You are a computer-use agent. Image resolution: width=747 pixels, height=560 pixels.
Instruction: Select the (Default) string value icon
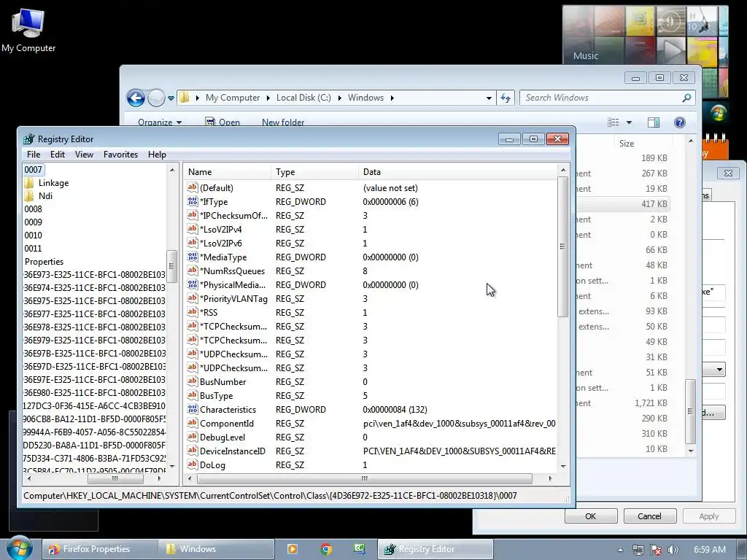click(x=193, y=187)
